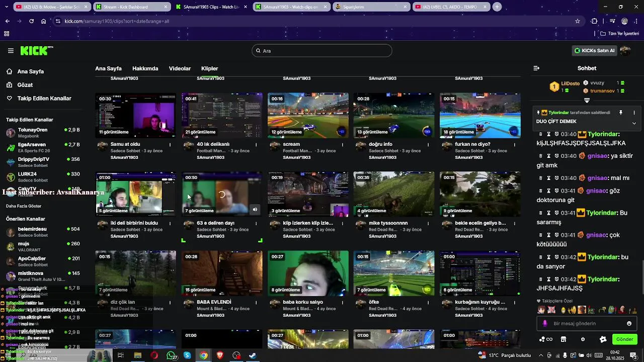
Task: Switch to the Siparişlerim browser tab
Action: (371, 7)
